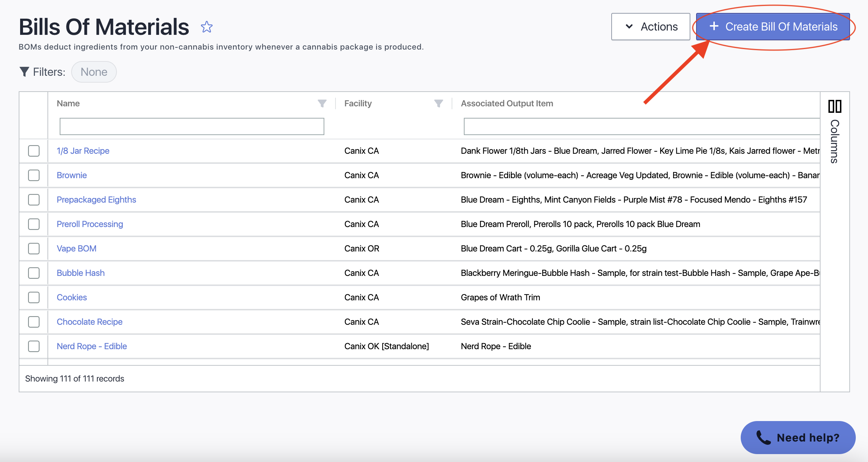Screen dimensions: 868x462
Task: Check the Chocolate Recipe row checkbox
Action: pos(34,322)
